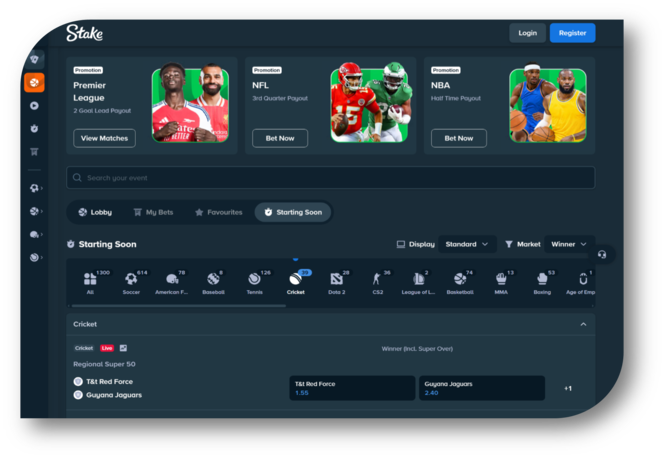Click the Register button
The width and height of the screenshot is (665, 458).
pyautogui.click(x=572, y=33)
